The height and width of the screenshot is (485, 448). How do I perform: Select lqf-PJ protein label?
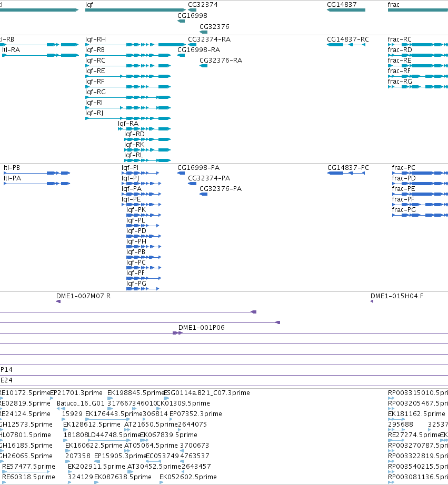point(131,178)
